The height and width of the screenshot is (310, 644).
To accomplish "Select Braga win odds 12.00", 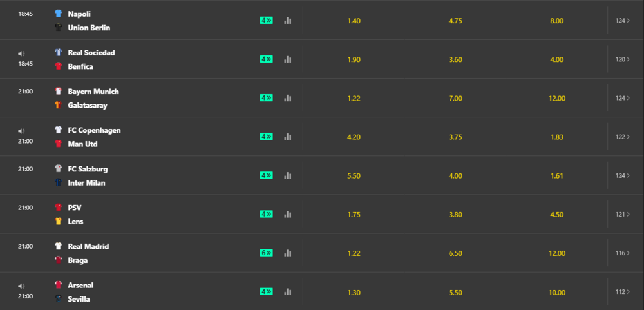I will (557, 253).
